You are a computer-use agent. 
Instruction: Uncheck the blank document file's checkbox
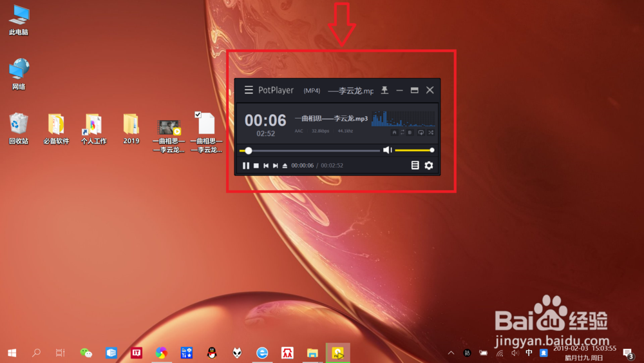(198, 115)
